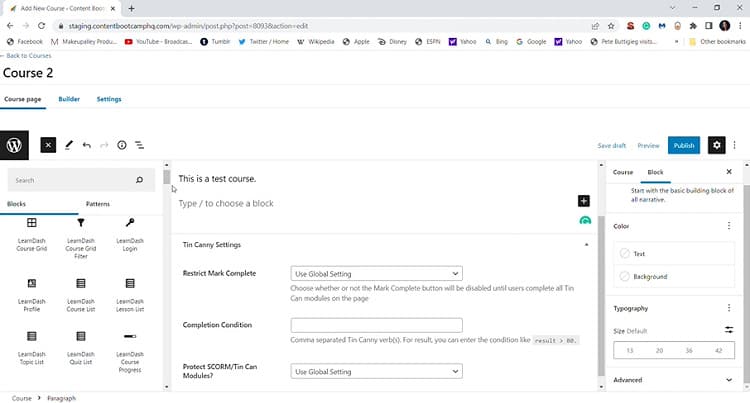
Task: Open Color options three-dot menu
Action: pos(729,226)
